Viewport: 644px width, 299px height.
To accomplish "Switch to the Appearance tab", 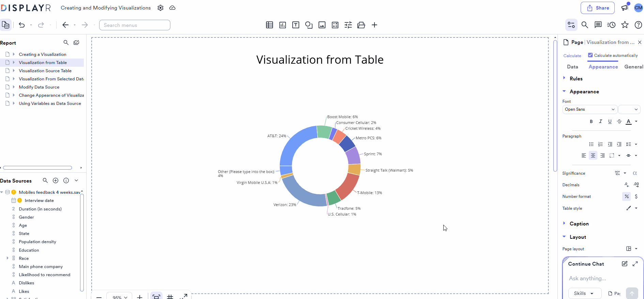I will [603, 67].
